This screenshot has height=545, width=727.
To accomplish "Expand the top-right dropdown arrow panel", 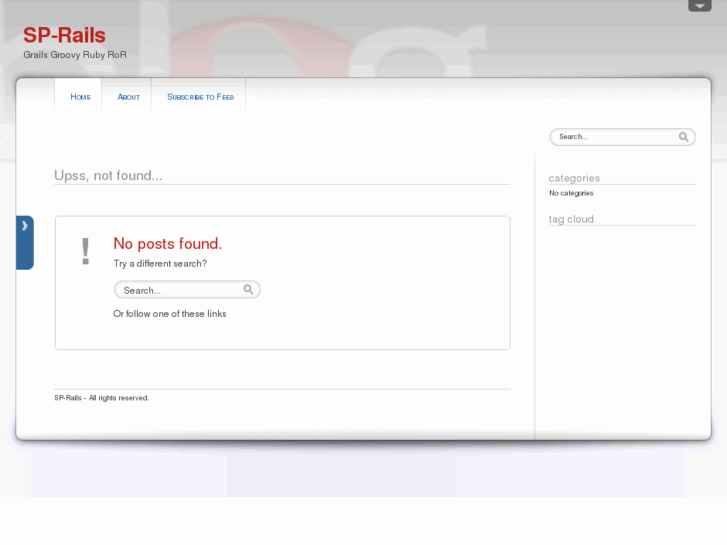I will pos(700,6).
